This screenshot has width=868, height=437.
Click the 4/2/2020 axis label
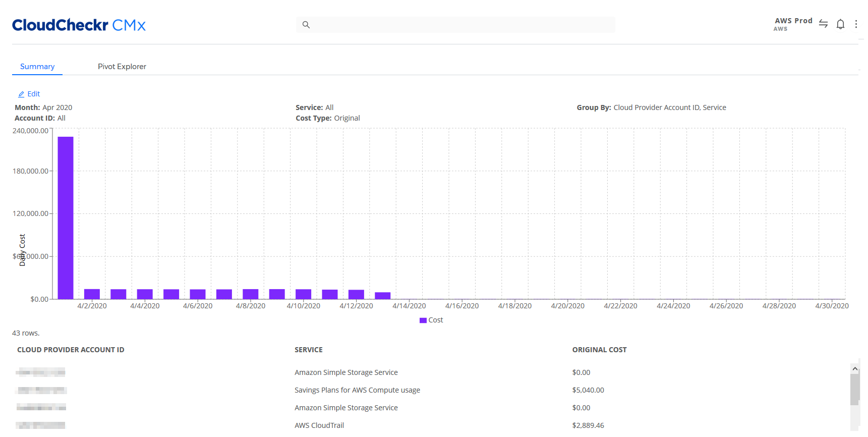coord(92,306)
